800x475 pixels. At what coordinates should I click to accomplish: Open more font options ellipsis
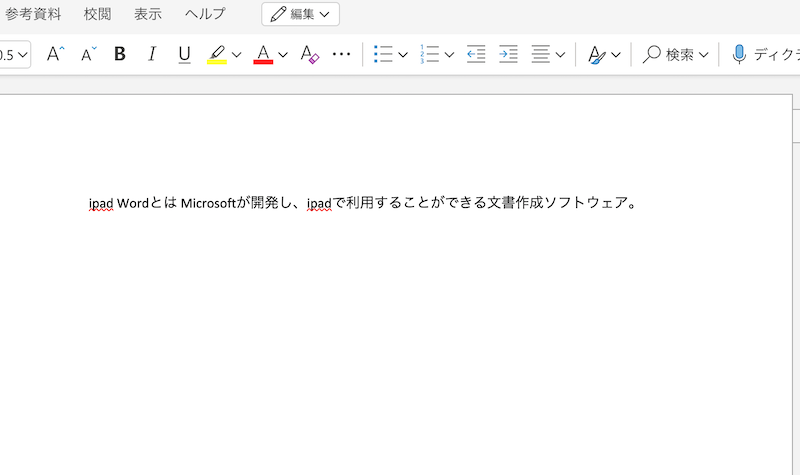coord(341,54)
